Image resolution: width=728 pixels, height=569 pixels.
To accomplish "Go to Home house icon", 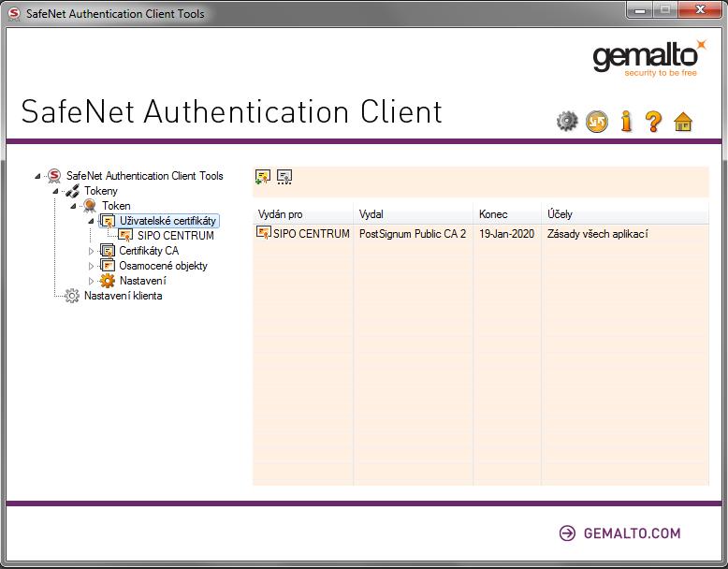I will pos(683,122).
